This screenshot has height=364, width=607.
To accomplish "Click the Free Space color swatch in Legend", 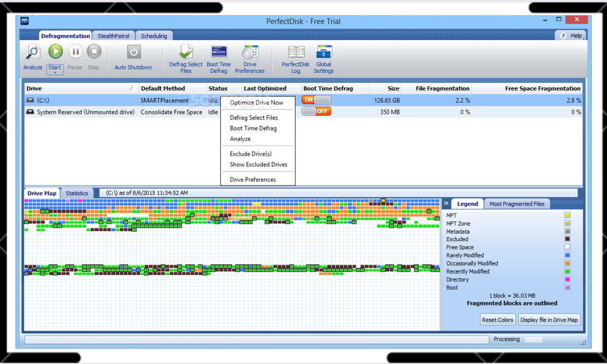I will [567, 247].
